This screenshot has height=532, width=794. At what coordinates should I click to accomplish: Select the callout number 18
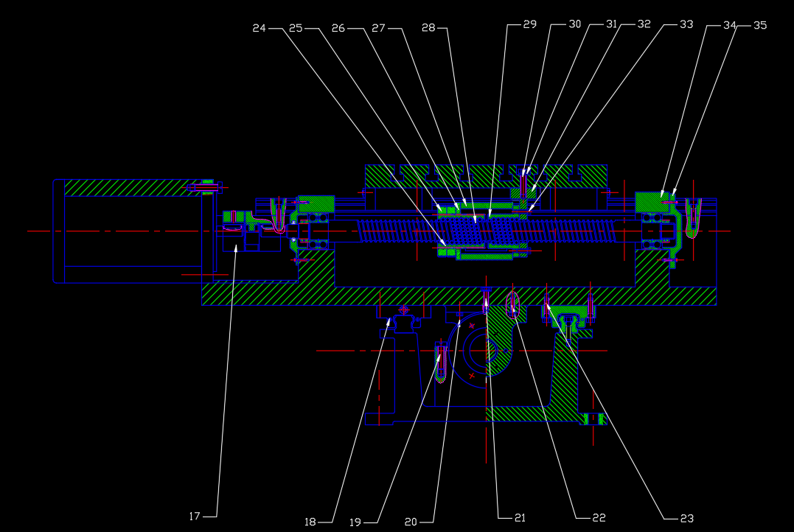point(310,522)
